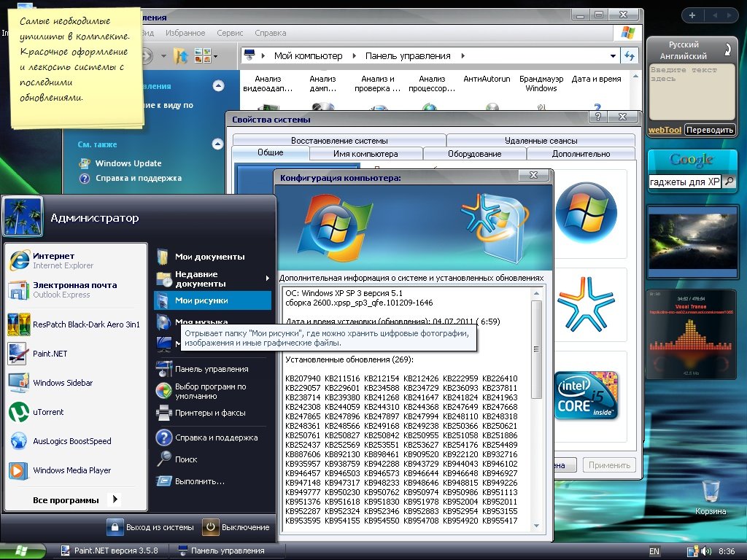Open Справка и поддержка sidebar link
Image resolution: width=747 pixels, height=560 pixels.
coord(138,178)
